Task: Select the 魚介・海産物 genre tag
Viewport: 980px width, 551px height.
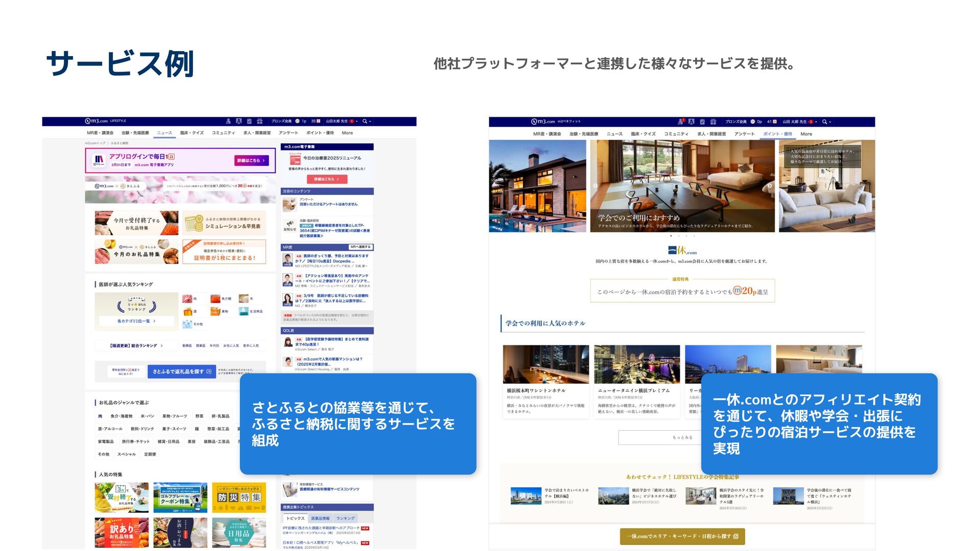Action: coord(121,416)
